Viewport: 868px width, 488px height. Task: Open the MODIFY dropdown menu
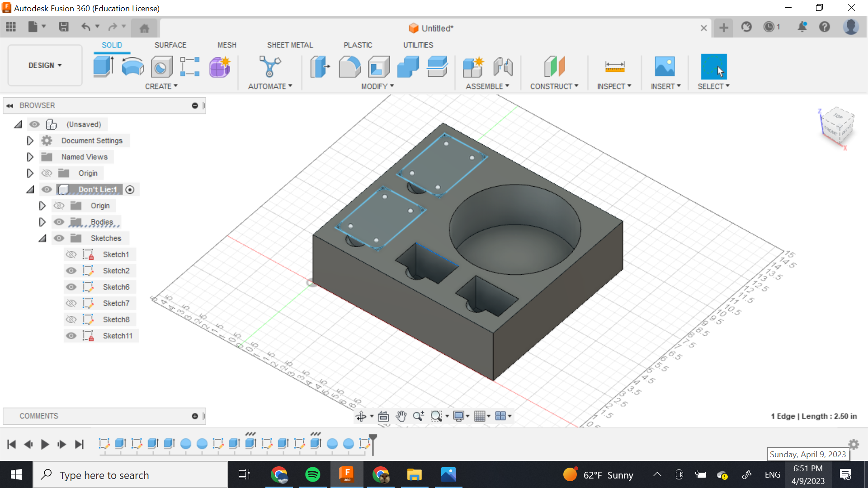pos(377,86)
